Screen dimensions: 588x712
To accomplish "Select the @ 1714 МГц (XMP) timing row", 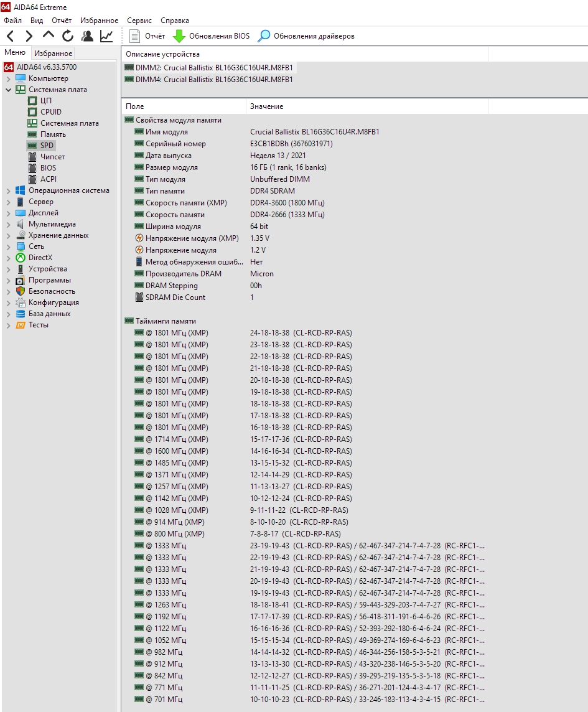I will [304, 439].
